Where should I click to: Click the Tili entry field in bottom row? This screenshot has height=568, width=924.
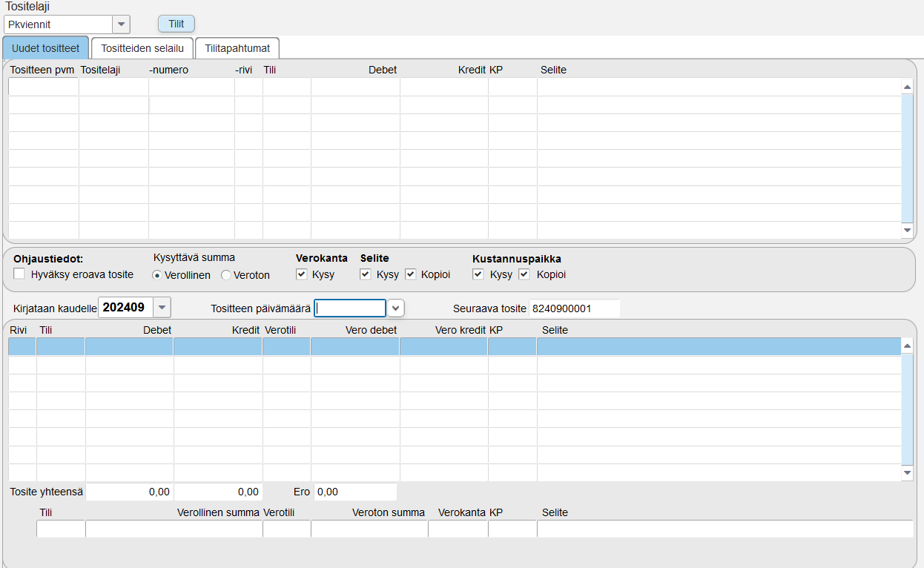(x=61, y=529)
